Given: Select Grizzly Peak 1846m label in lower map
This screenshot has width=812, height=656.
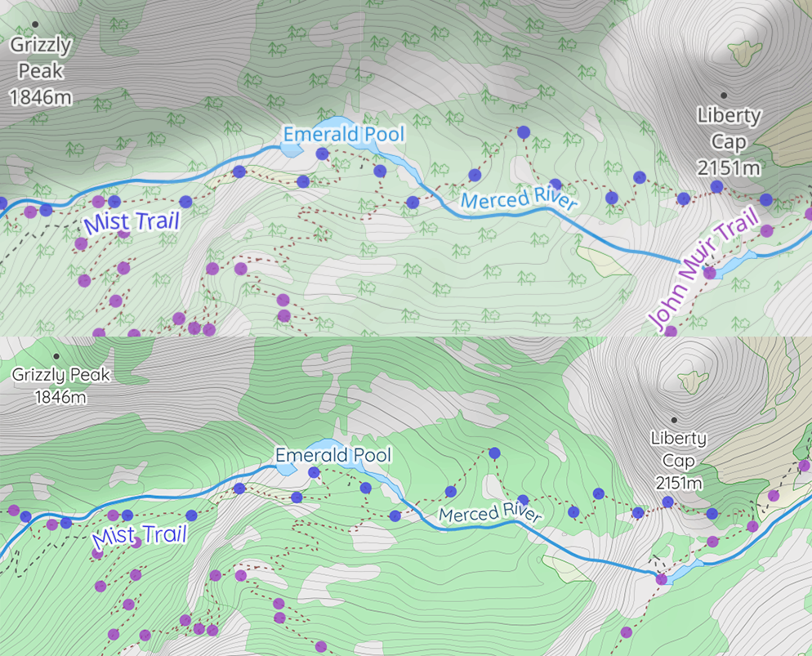Looking at the screenshot, I should click(x=60, y=386).
